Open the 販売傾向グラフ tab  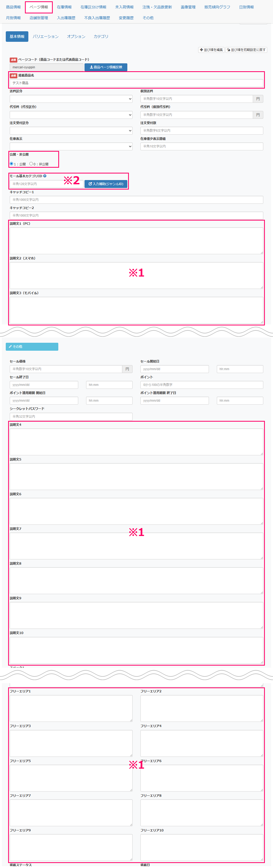(x=217, y=7)
